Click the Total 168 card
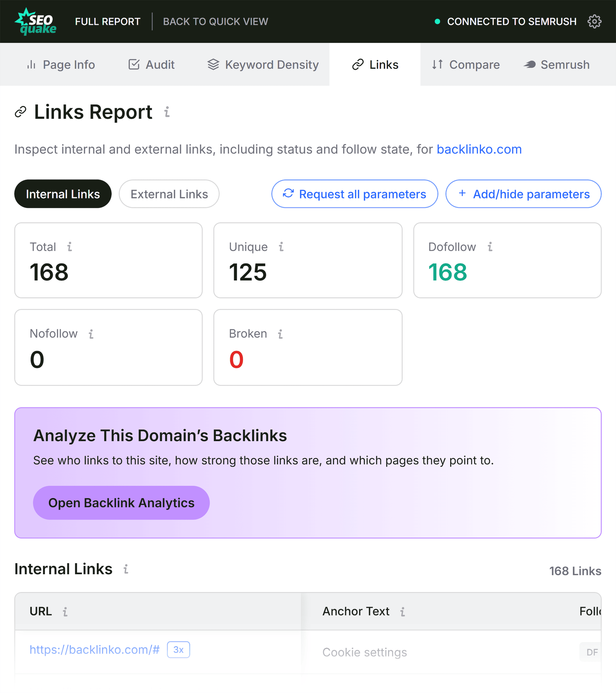 [x=108, y=260]
